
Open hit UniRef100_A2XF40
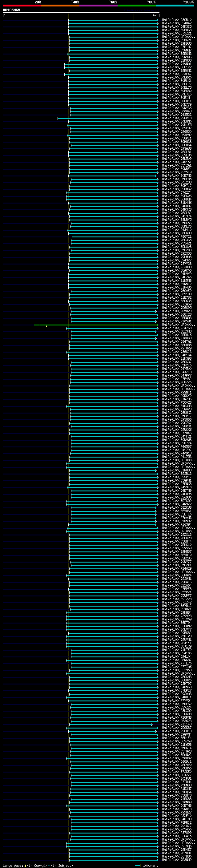(x=177, y=815)
